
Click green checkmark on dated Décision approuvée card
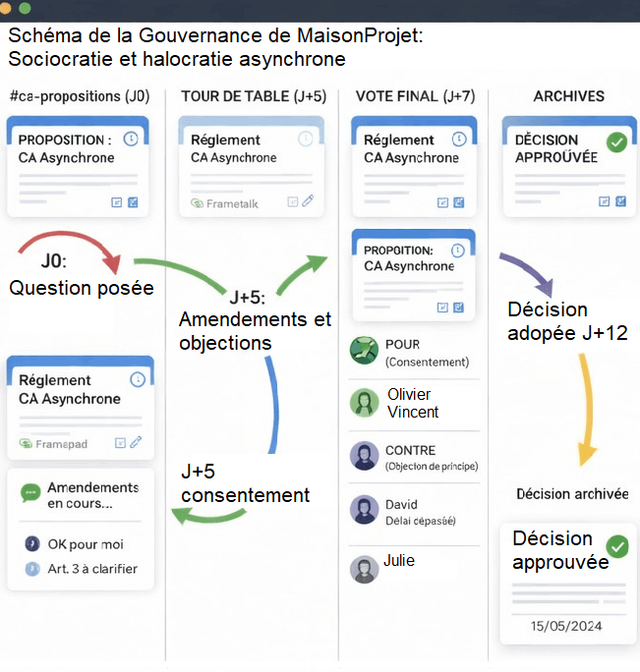[618, 546]
